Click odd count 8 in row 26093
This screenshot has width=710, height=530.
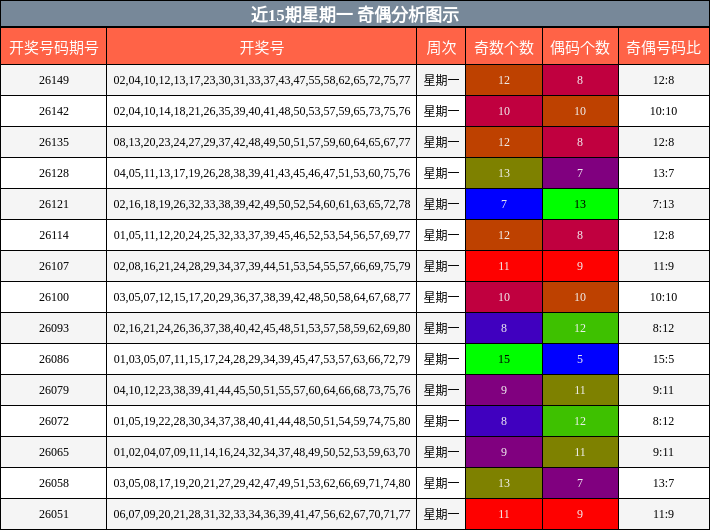click(x=504, y=328)
